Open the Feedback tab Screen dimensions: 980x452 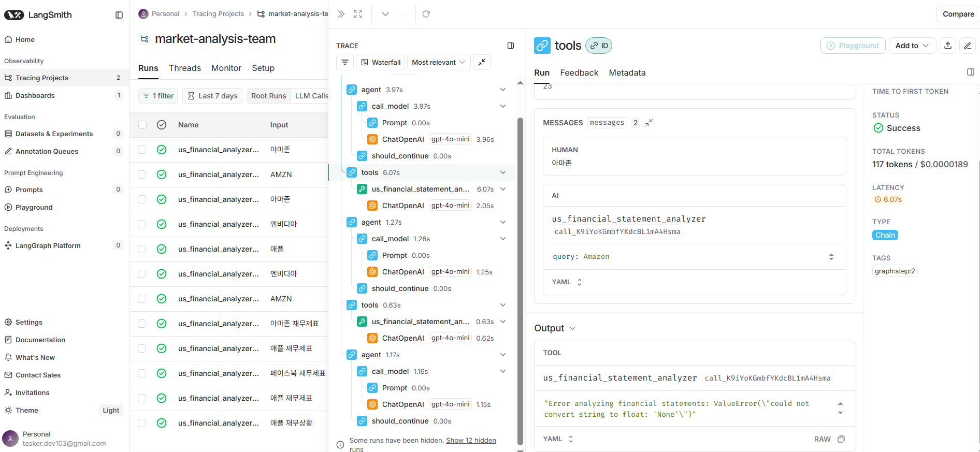579,72
